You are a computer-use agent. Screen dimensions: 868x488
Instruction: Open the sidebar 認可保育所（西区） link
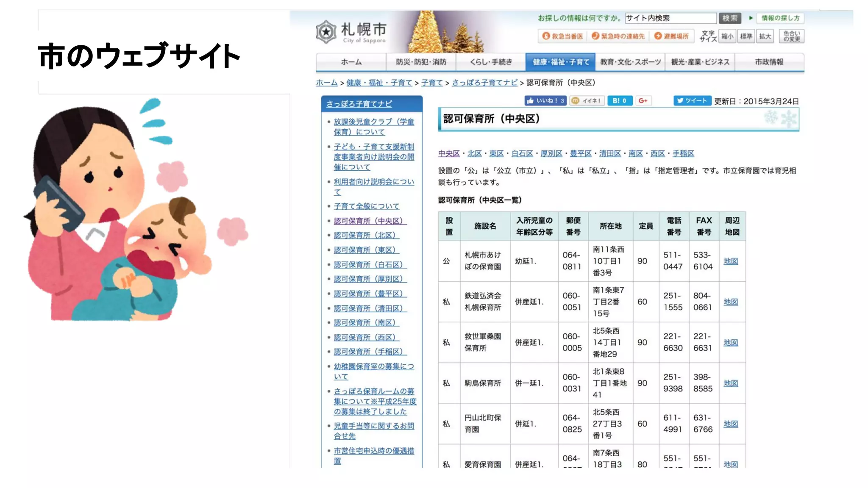coord(366,338)
